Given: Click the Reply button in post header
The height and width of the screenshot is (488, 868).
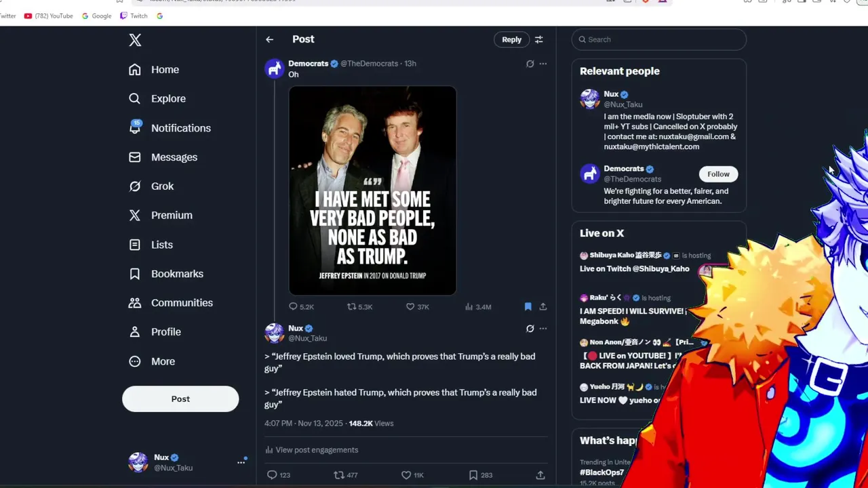Looking at the screenshot, I should 511,40.
